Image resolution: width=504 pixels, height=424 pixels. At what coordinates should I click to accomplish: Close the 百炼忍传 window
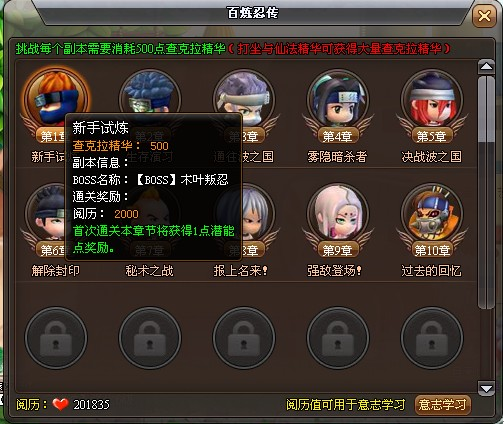click(484, 16)
